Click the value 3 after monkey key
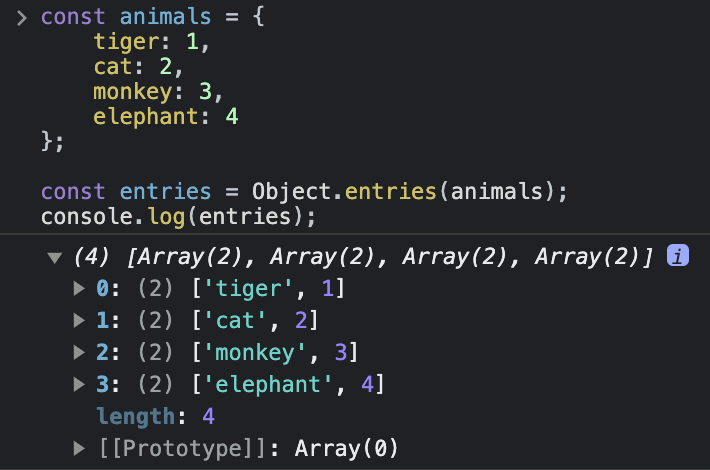 (x=206, y=91)
